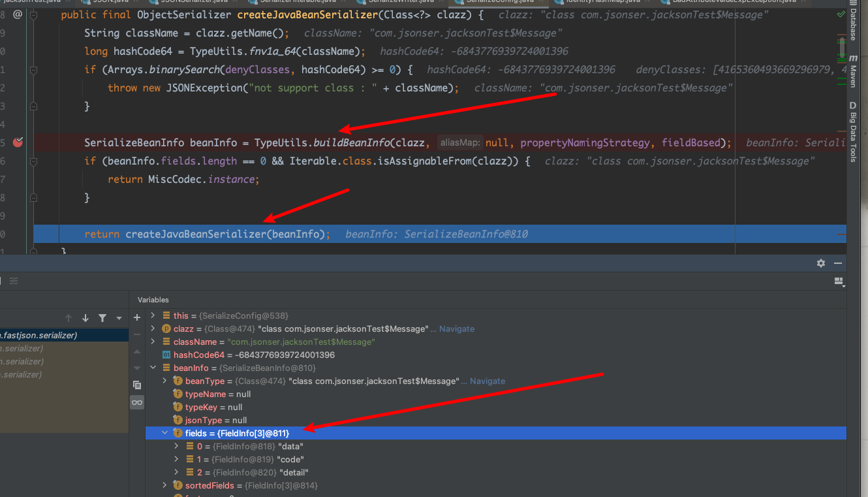Select the Variables panel tab
Screen dimensions: 868x497
tap(153, 300)
